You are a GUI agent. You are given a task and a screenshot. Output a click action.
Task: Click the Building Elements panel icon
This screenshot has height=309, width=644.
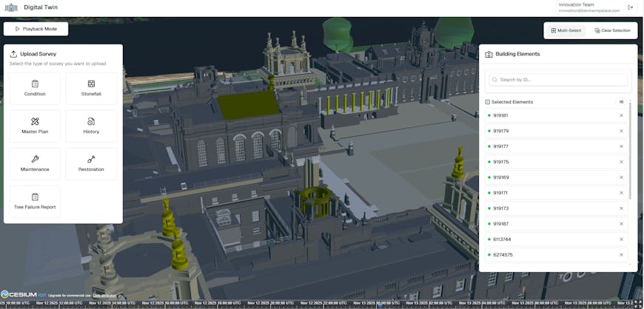coord(489,54)
